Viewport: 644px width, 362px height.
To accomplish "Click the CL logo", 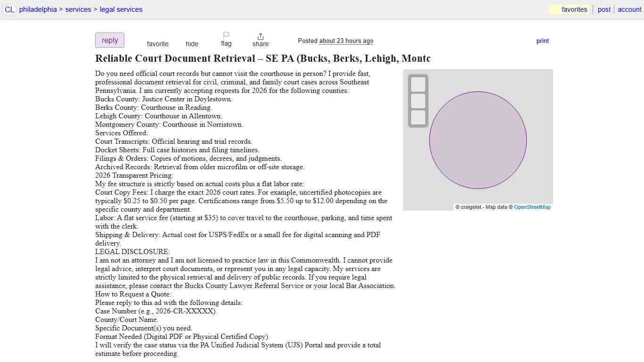I will point(9,9).
